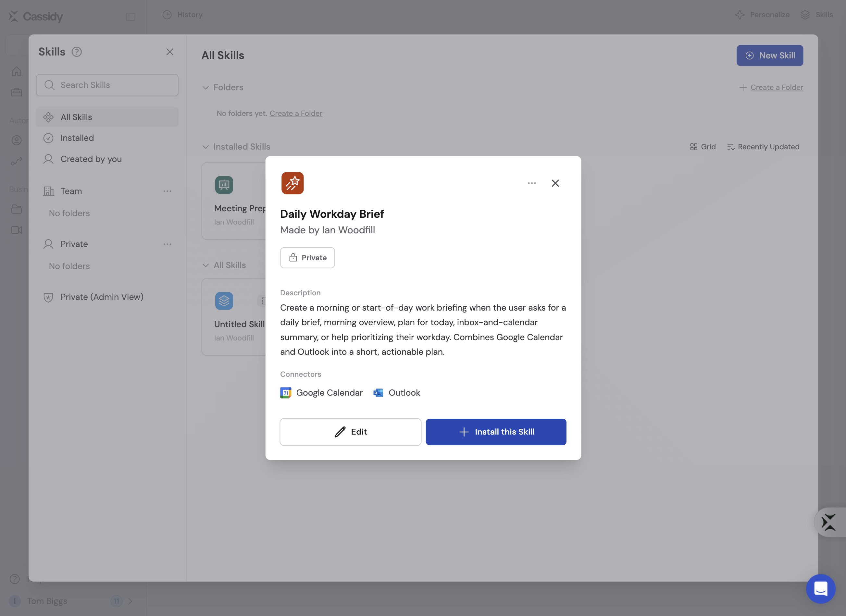
Task: Switch the Grid view option
Action: pos(703,147)
